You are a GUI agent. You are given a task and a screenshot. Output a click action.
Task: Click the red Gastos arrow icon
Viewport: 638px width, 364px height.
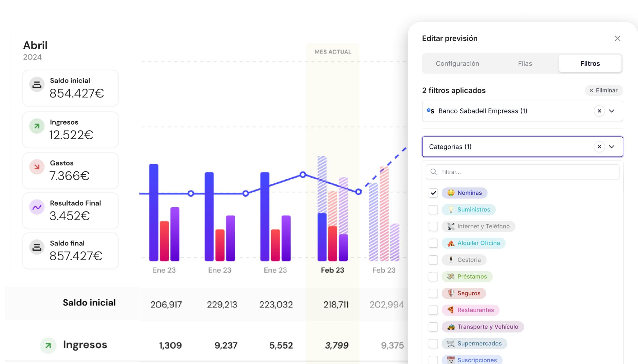[37, 167]
